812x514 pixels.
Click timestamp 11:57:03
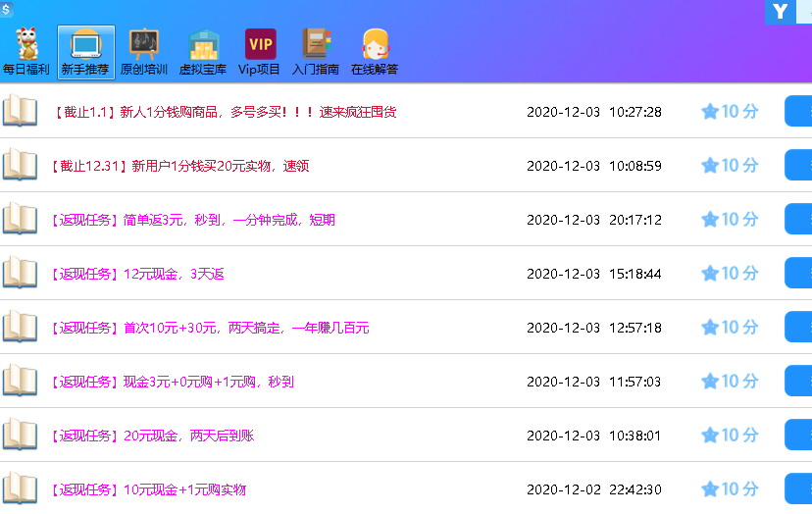pos(635,382)
